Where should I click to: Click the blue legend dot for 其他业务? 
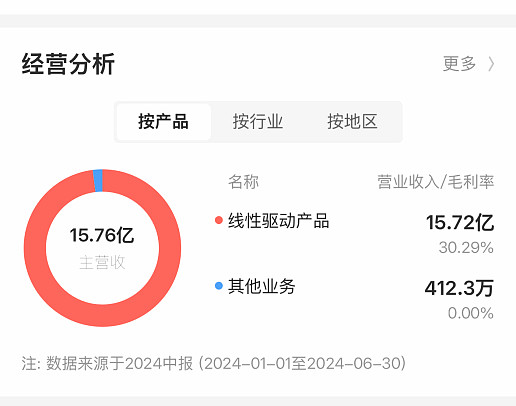[x=219, y=286]
